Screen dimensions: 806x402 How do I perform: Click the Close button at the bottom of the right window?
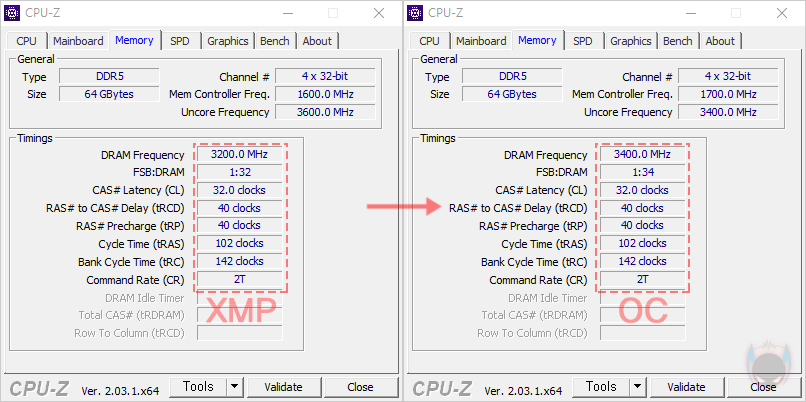point(763,387)
